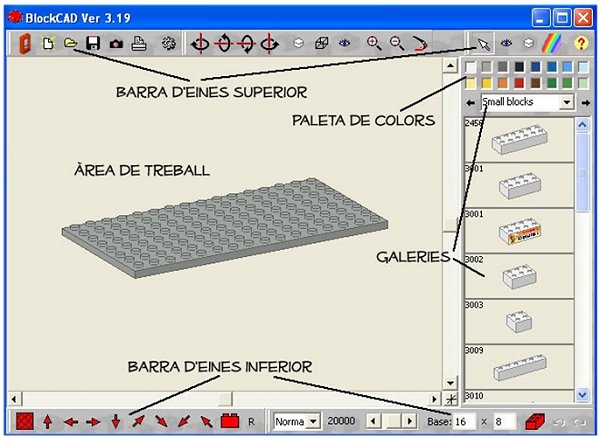Open a model with the folder icon
This screenshot has width=600, height=437.
point(69,44)
